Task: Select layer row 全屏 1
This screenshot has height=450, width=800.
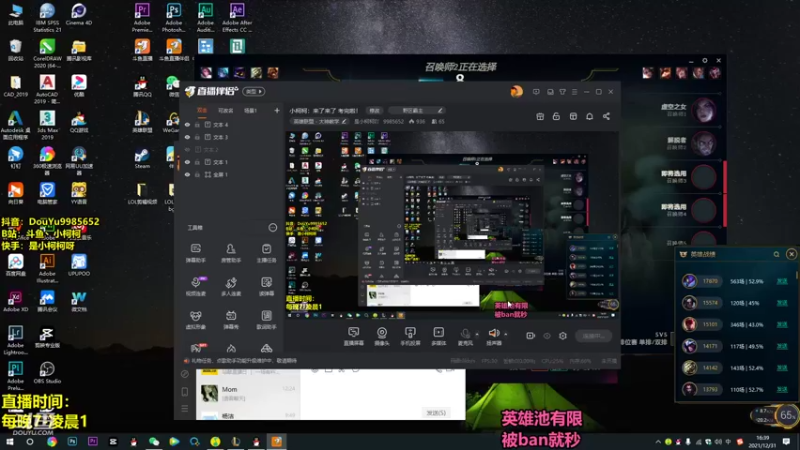Action: (232, 174)
